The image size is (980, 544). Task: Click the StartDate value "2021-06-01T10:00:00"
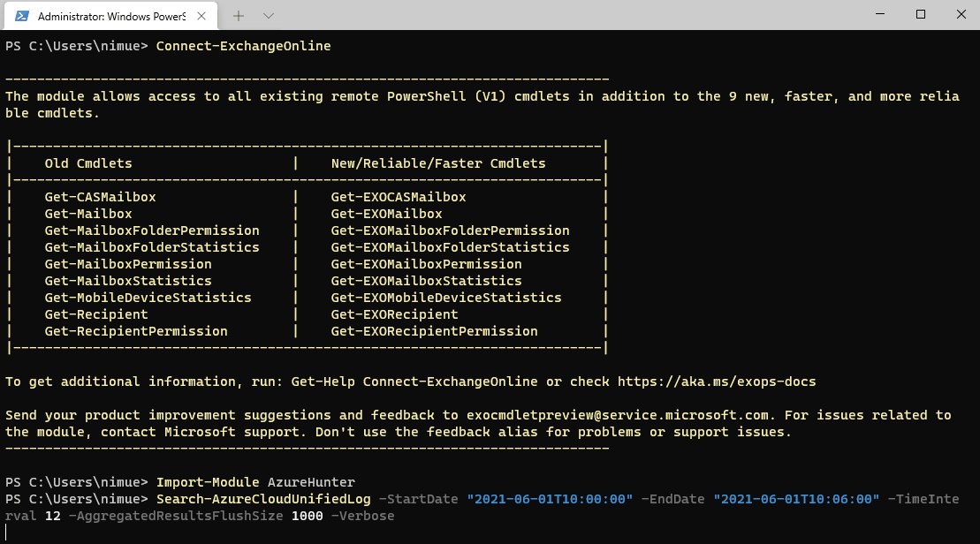(550, 499)
